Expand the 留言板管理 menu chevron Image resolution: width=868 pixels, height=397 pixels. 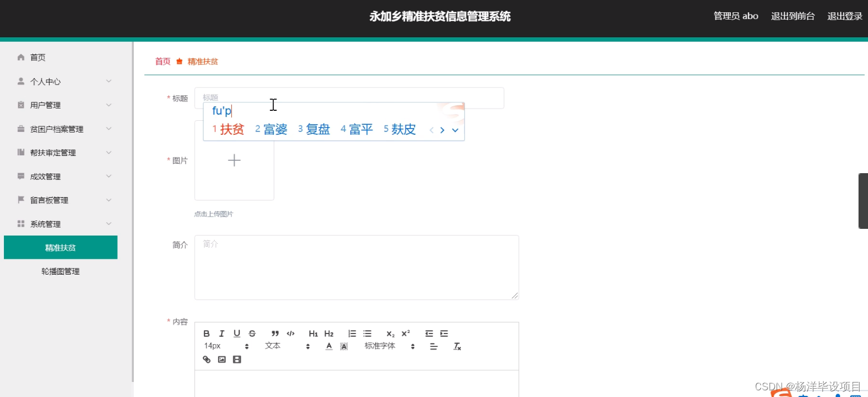point(109,200)
